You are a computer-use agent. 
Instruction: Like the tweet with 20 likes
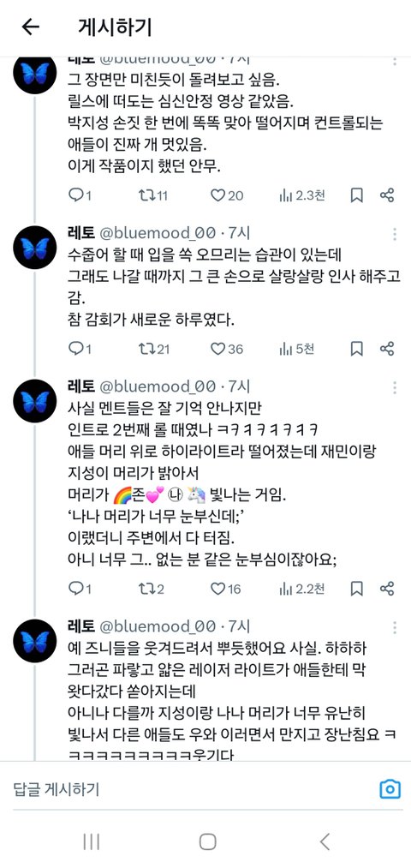(x=227, y=195)
